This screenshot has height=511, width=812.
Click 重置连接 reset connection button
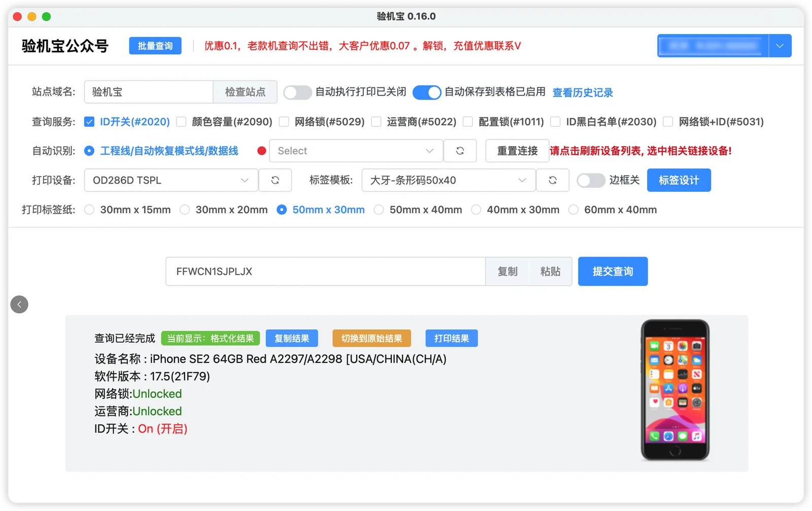point(517,151)
